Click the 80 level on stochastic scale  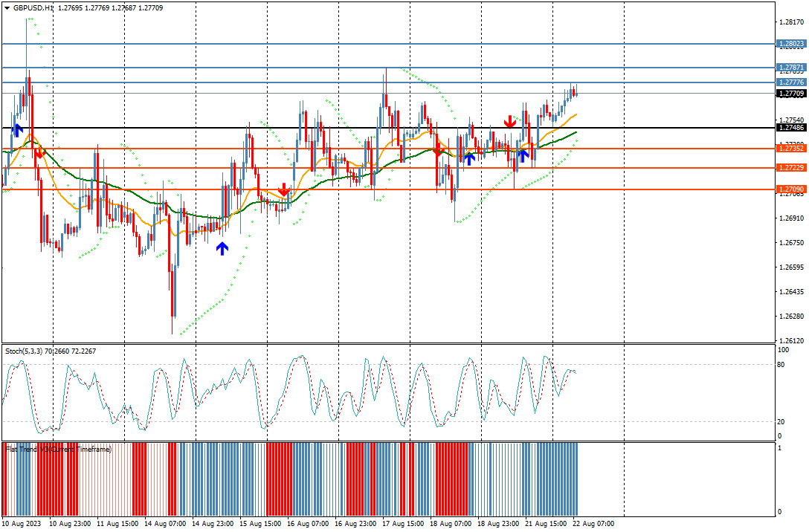pyautogui.click(x=781, y=365)
